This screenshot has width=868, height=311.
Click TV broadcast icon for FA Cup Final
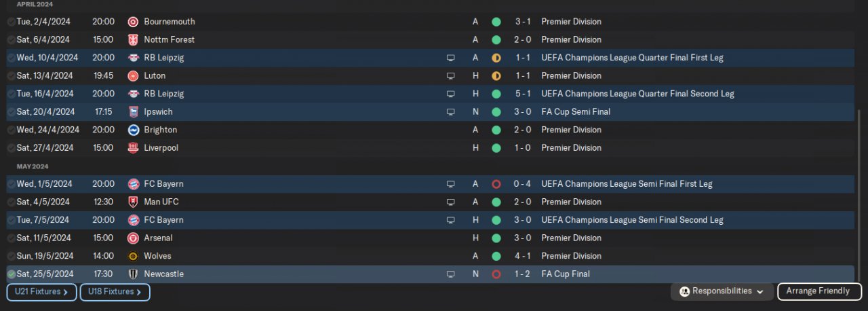(450, 274)
